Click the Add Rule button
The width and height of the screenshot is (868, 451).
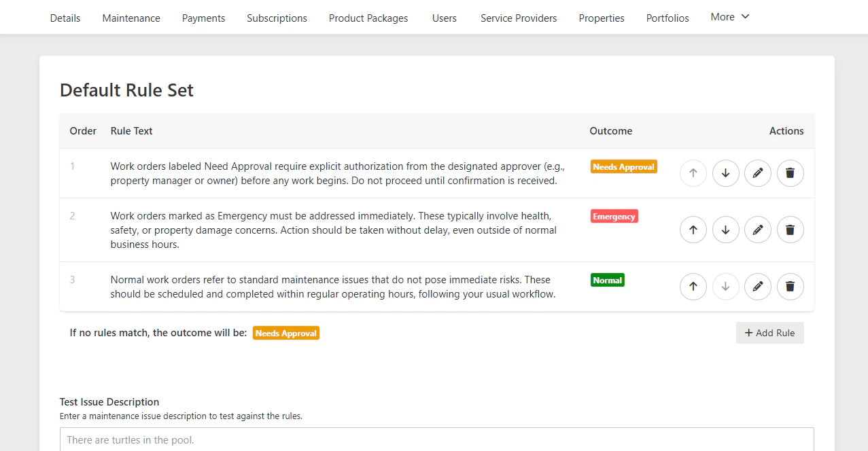[x=769, y=333]
